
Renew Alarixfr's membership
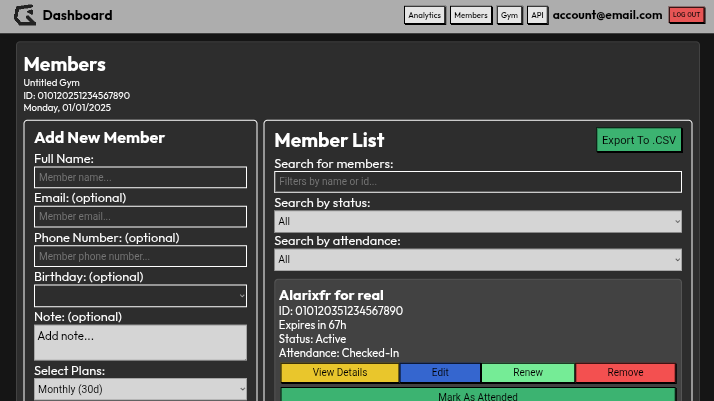528,373
